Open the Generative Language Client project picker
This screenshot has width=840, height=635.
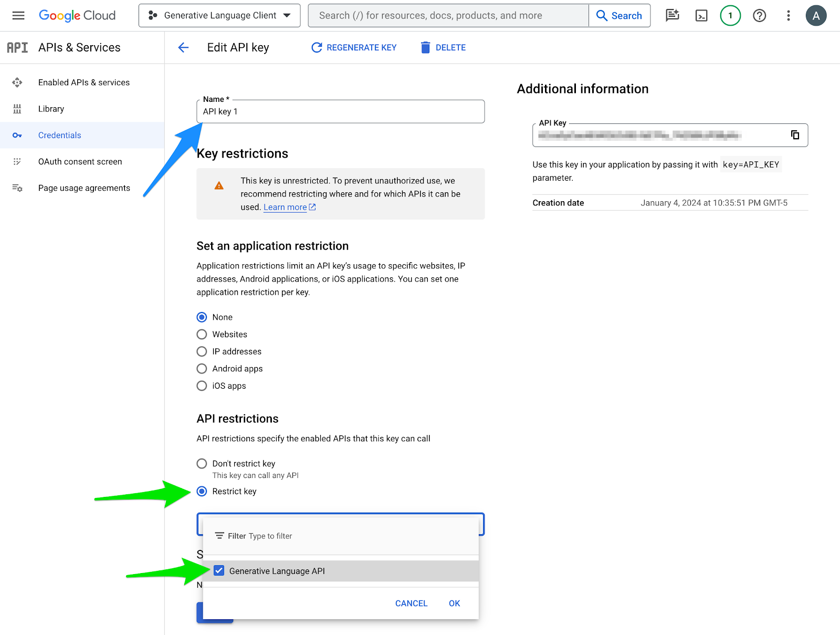219,16
